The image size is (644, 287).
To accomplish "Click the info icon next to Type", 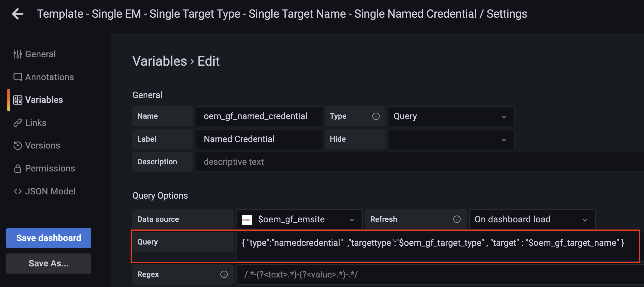I will tap(376, 116).
